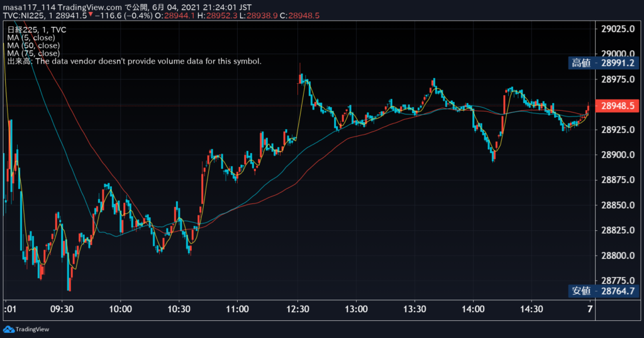Click the 14:00 time axis label
Viewport: 644px width, 338px height.
point(473,309)
